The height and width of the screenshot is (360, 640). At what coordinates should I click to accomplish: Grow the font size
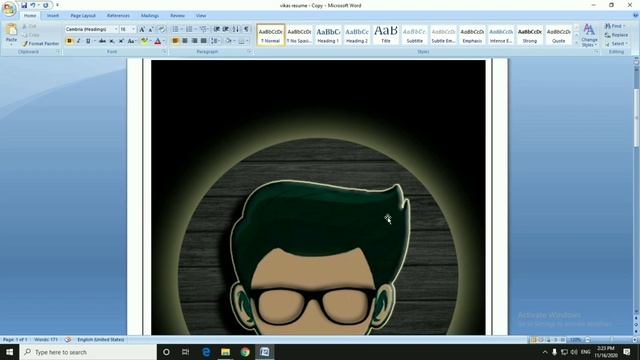(x=142, y=29)
